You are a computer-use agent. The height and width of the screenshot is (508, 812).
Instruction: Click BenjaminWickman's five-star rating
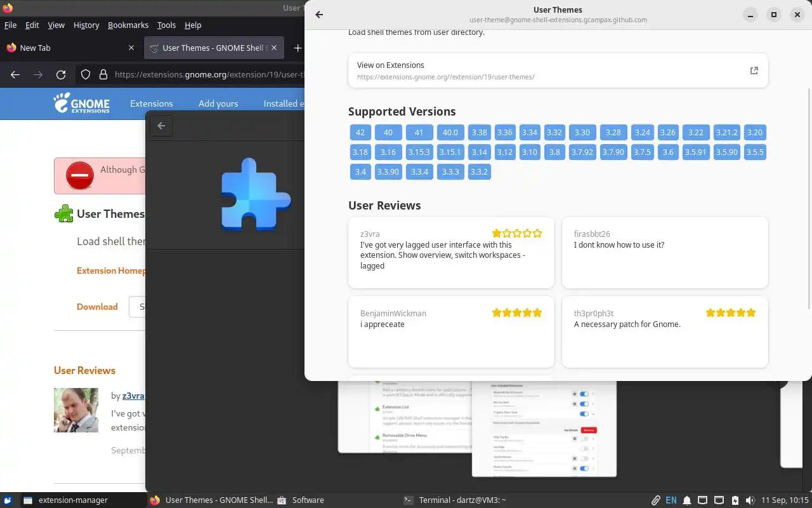coord(517,313)
